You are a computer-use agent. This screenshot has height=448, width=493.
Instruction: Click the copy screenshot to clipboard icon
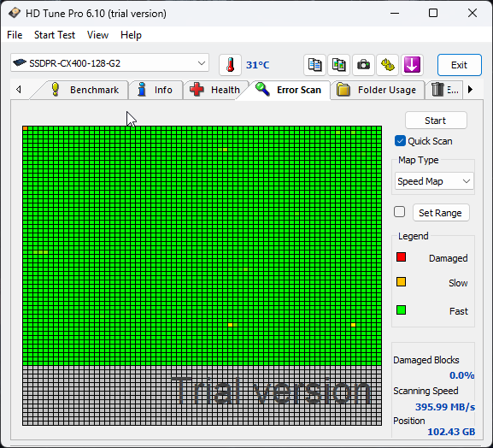pyautogui.click(x=339, y=65)
